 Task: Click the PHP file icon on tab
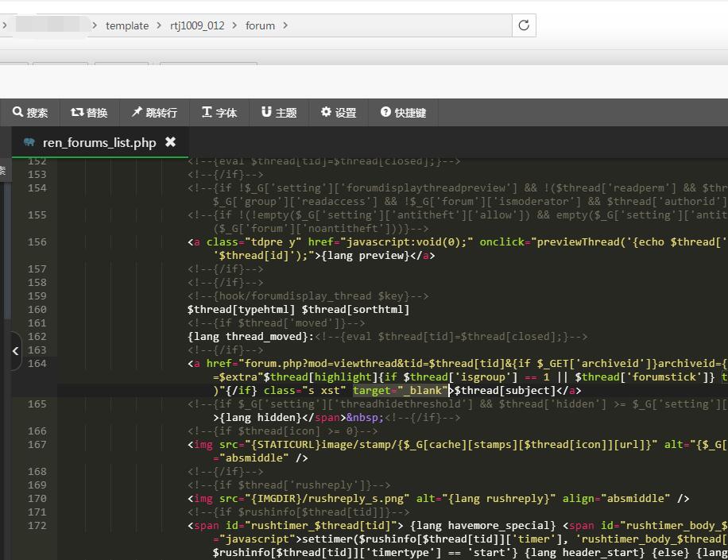(29, 143)
